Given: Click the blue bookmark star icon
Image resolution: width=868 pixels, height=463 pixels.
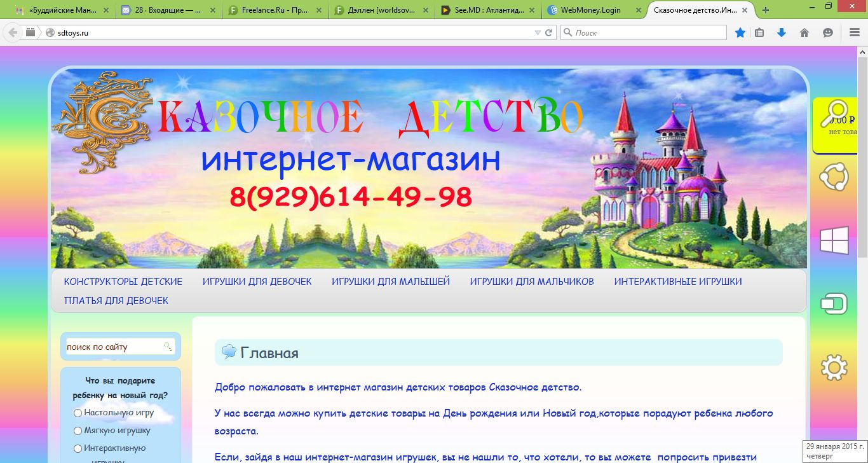Looking at the screenshot, I should (x=740, y=32).
